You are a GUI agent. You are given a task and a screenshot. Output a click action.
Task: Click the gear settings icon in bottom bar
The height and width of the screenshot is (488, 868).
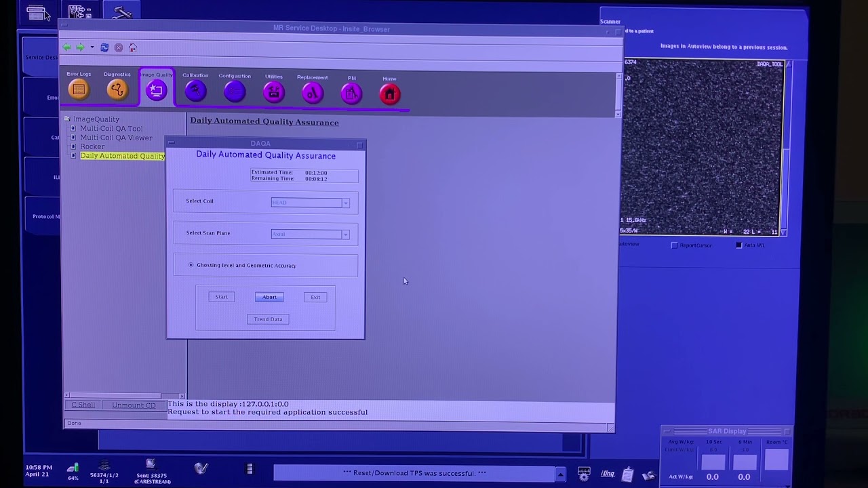coord(583,474)
